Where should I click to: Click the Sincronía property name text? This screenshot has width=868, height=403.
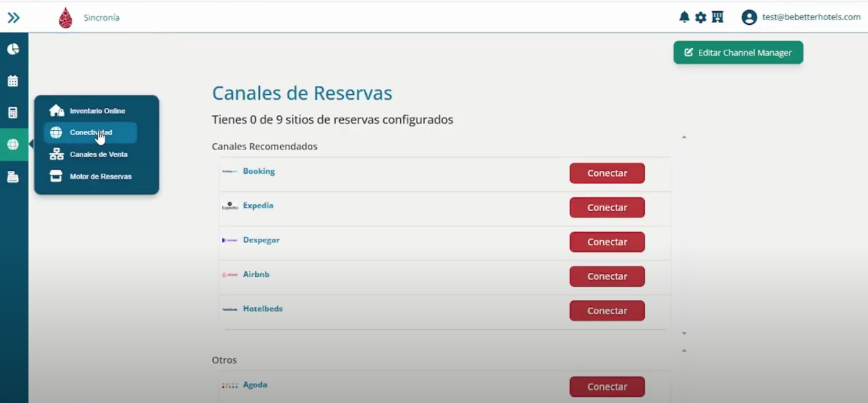point(101,18)
